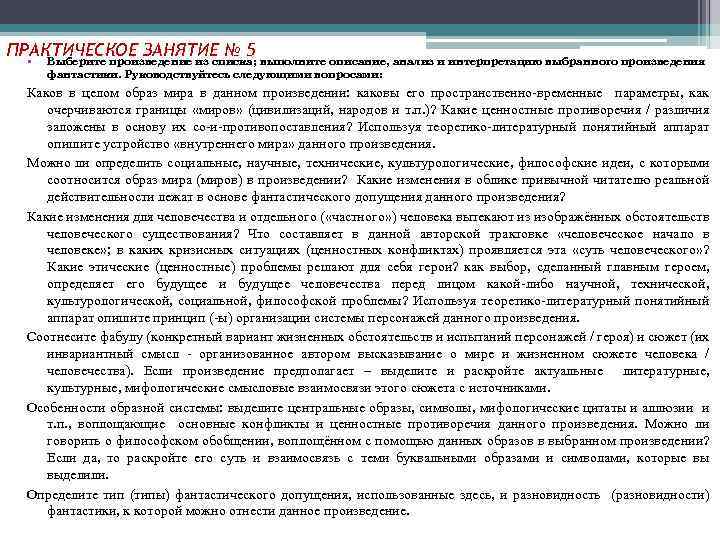Click paragraph starting 'Каков в целом образ мира'

coord(368,118)
